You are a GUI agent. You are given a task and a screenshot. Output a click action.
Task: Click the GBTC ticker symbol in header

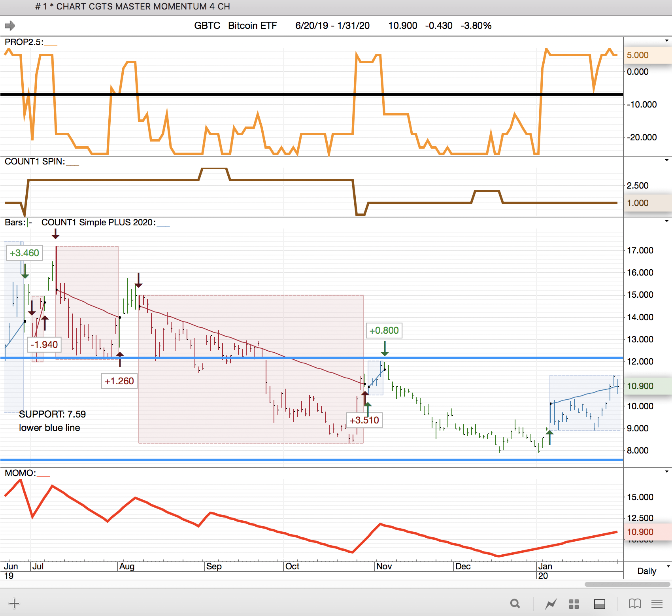click(207, 26)
